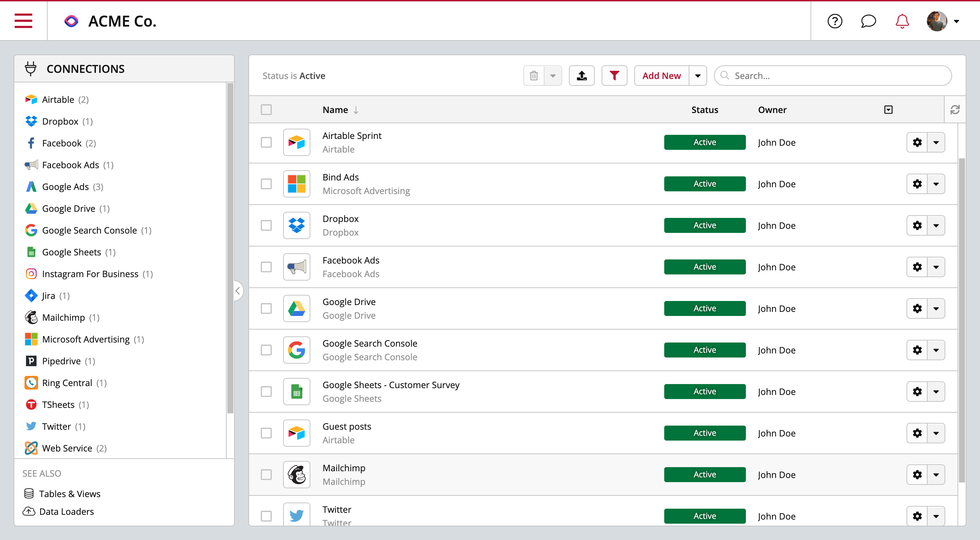Expand the delete action dropdown in toolbar

point(553,75)
